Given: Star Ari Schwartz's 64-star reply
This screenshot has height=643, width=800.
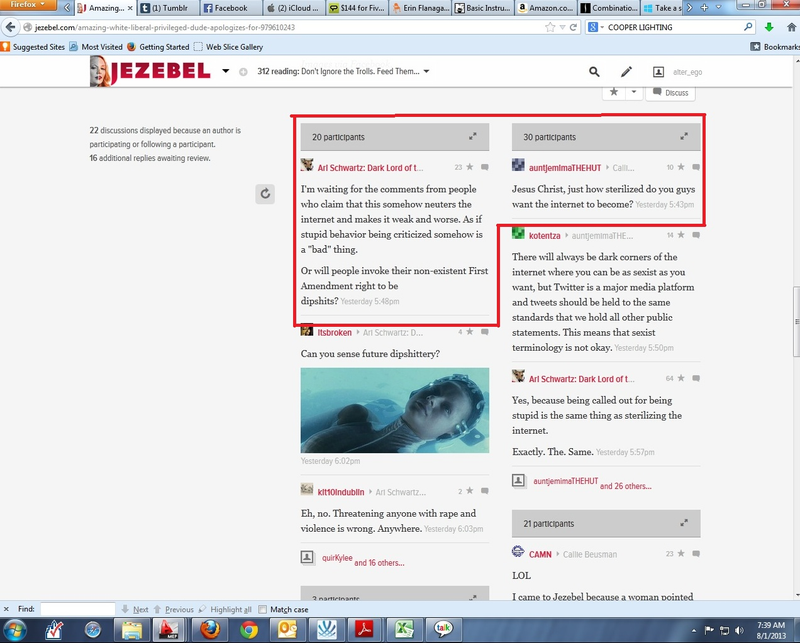Looking at the screenshot, I should coord(681,378).
